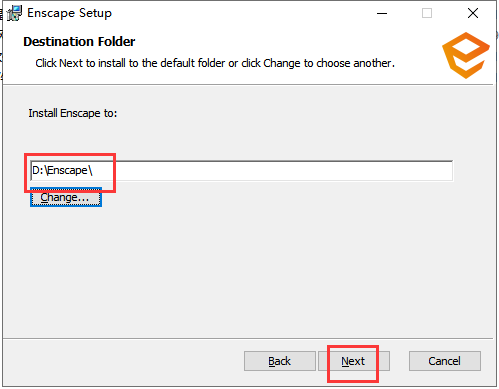Click the 'Click Next to install' instruction text
This screenshot has height=389, width=499.
coord(215,63)
